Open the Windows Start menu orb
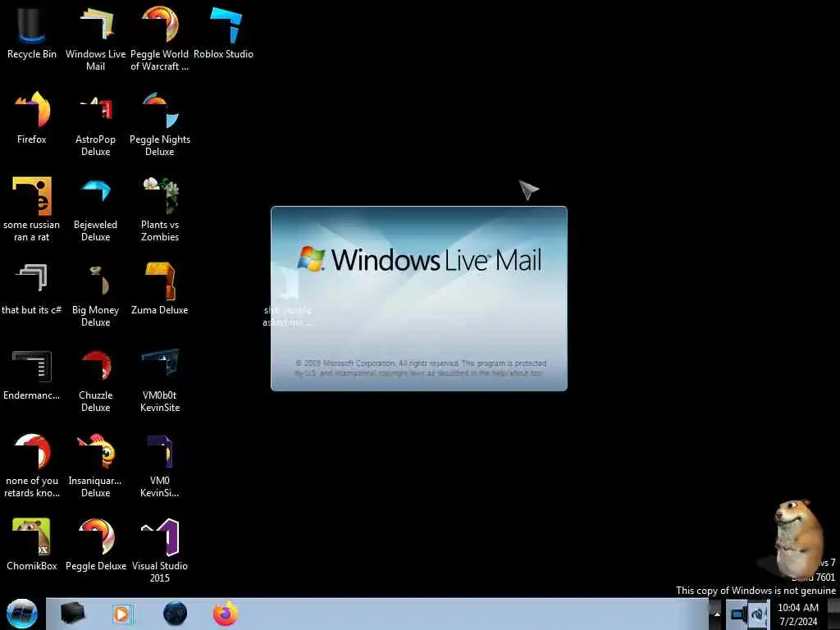Image resolution: width=840 pixels, height=630 pixels. pos(22,614)
